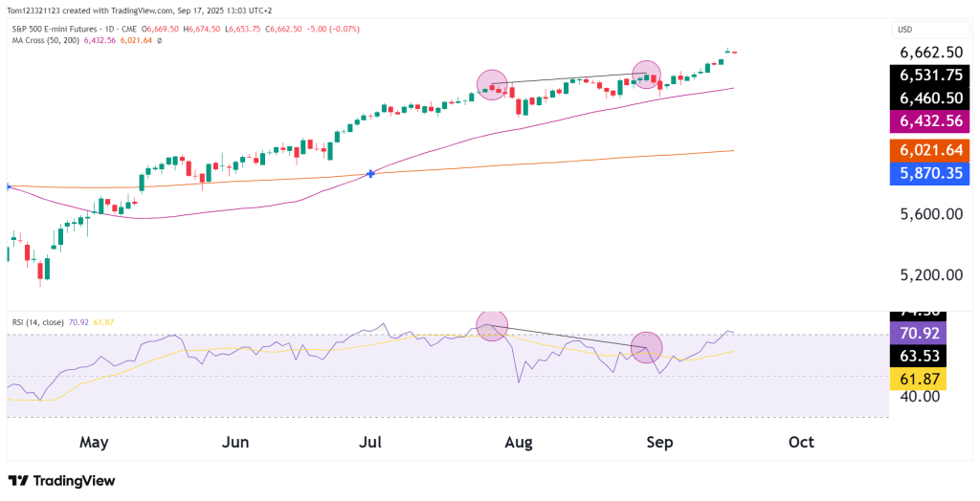Open the USD currency selector
The width and height of the screenshot is (980, 501).
tap(903, 30)
